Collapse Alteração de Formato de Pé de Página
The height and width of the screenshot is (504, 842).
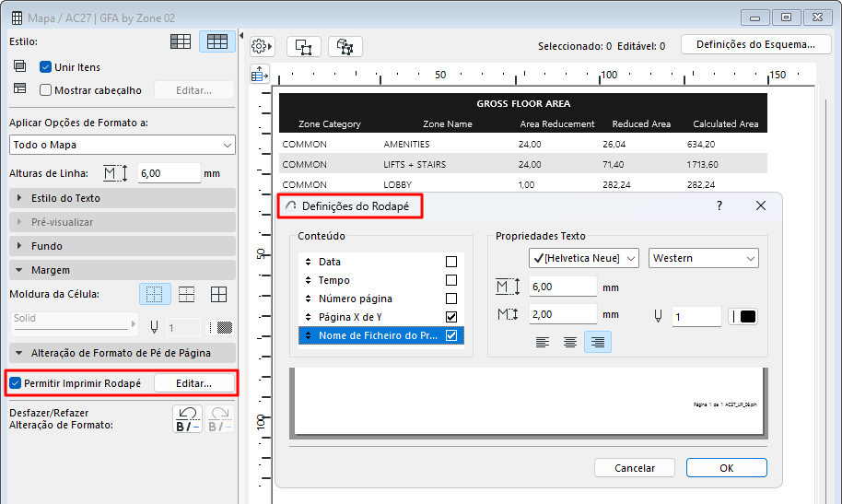123,353
